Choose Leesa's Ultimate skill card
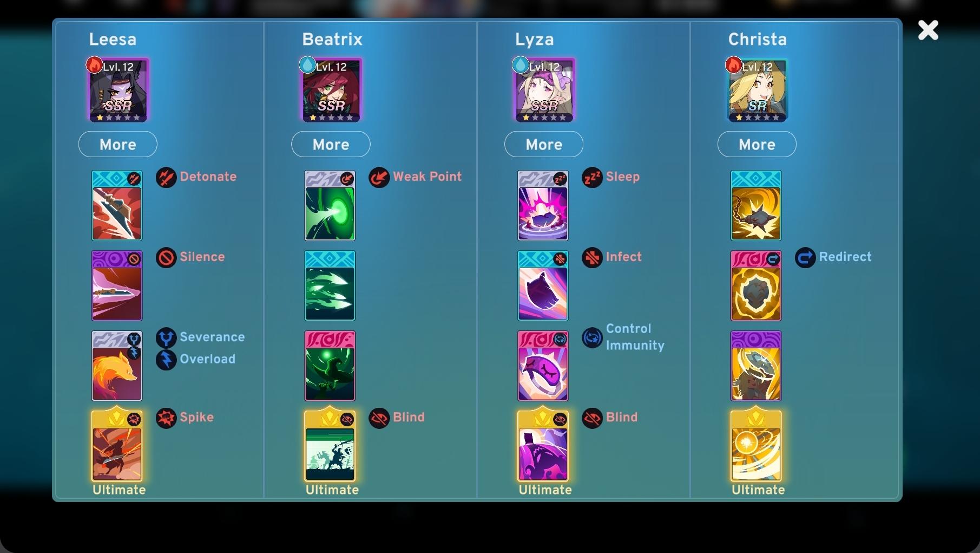This screenshot has width=980, height=553. tap(117, 446)
